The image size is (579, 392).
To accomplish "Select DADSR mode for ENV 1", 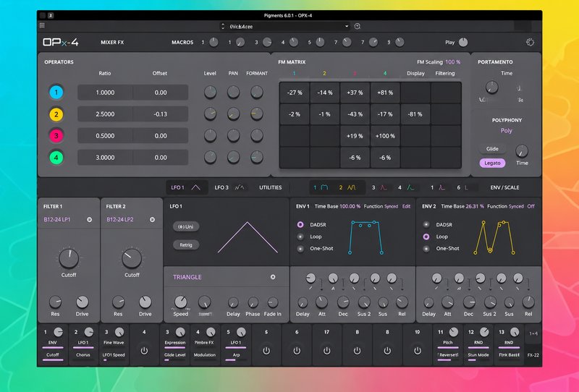I will (300, 224).
